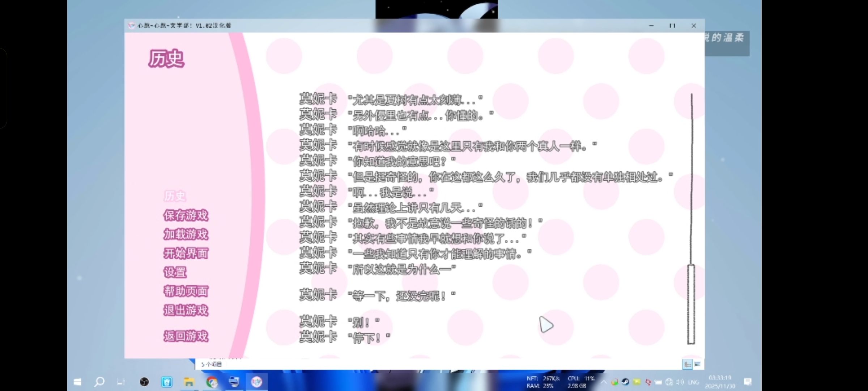Open 帮助页面 help page
Screen dimensions: 868x391
tap(186, 291)
